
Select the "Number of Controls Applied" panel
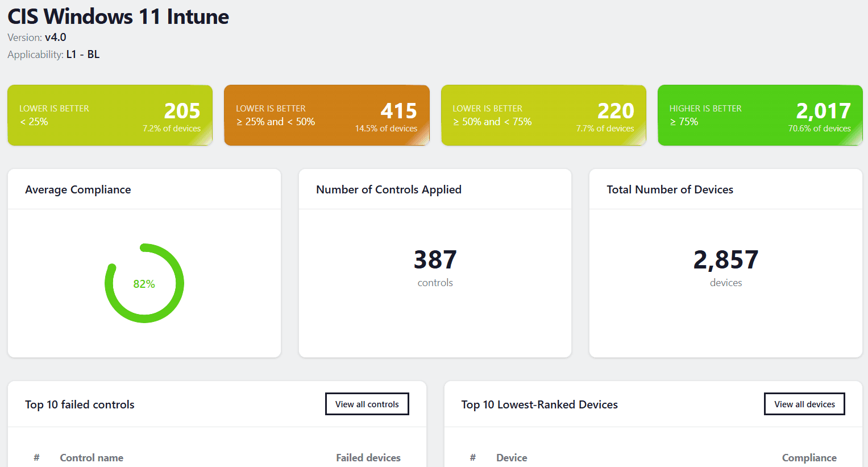(x=389, y=189)
